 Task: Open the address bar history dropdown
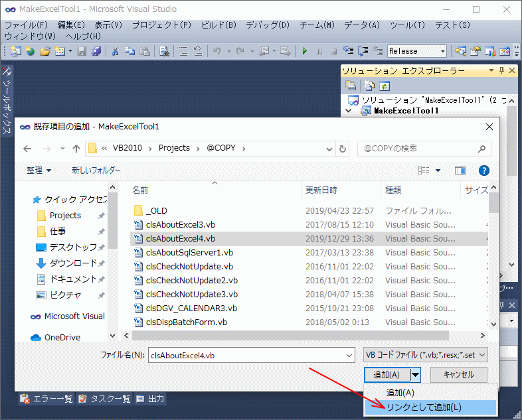click(329, 149)
